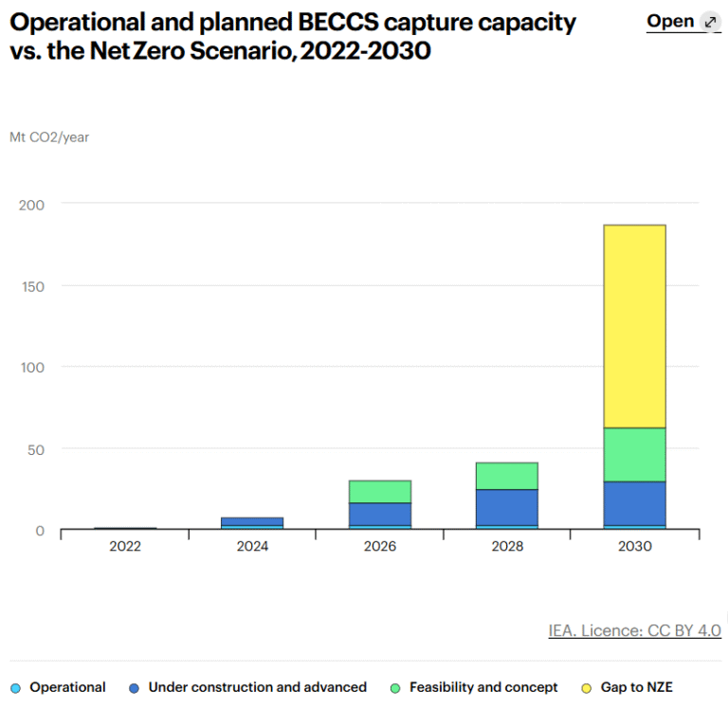Toggle the Operational legend series
The width and height of the screenshot is (728, 707).
59,687
